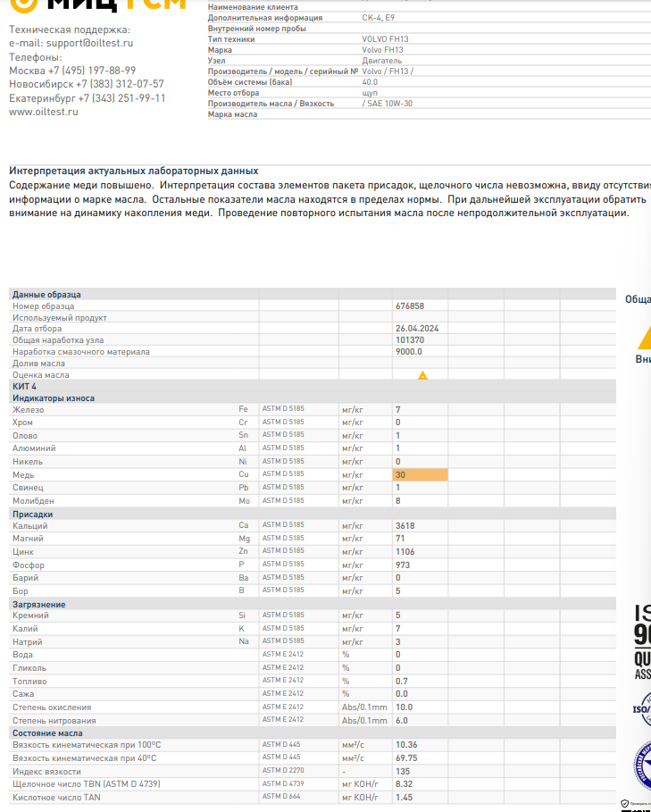Select the Moscow phone +7 (495) 197-88-99
Screen dimensions: 651x812
(x=92, y=71)
